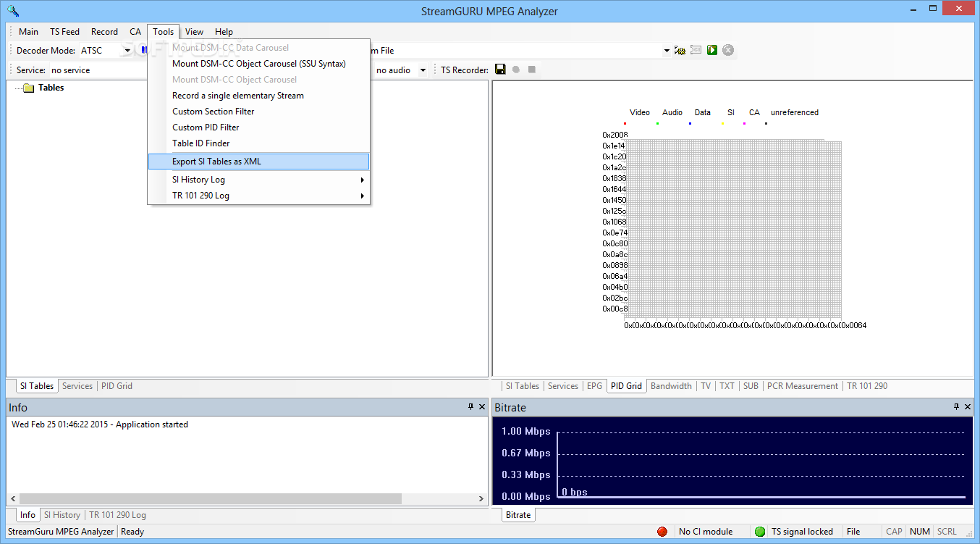
Task: Open the Record menu
Action: [104, 32]
